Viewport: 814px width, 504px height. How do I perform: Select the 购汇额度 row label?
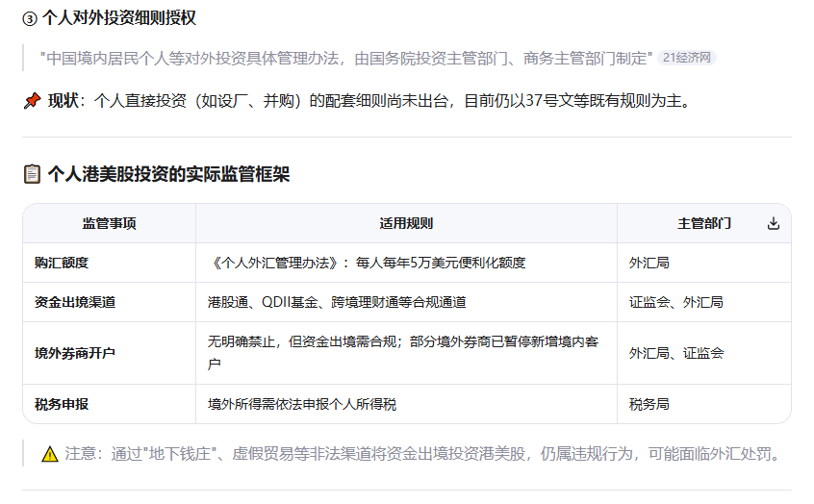pos(62,263)
